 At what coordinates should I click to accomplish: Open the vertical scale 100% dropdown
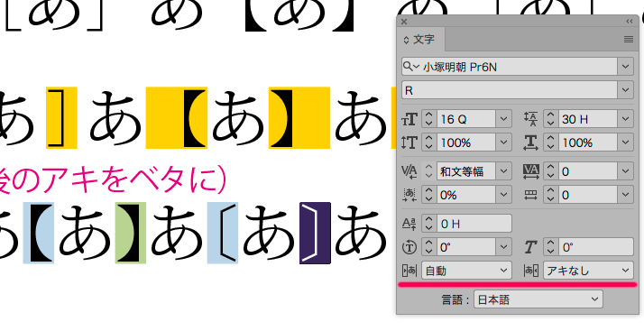[x=504, y=143]
